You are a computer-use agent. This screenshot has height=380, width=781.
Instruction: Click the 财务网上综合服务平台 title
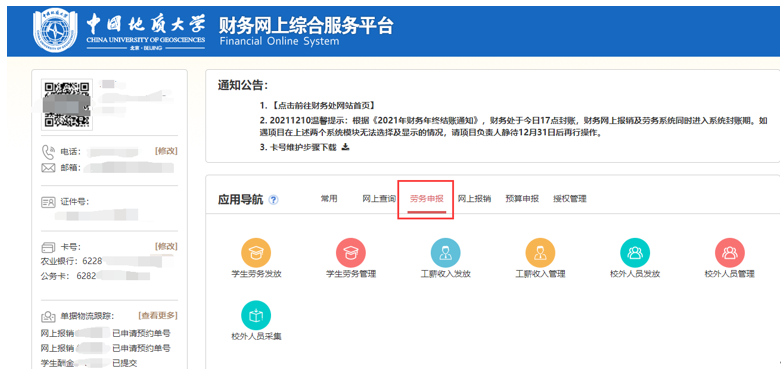(306, 25)
